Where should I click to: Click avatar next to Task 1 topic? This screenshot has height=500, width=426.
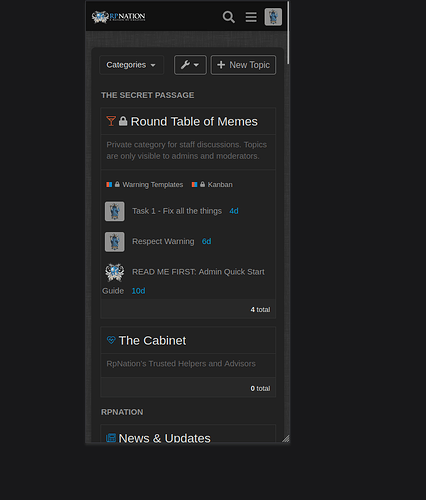pos(115,211)
